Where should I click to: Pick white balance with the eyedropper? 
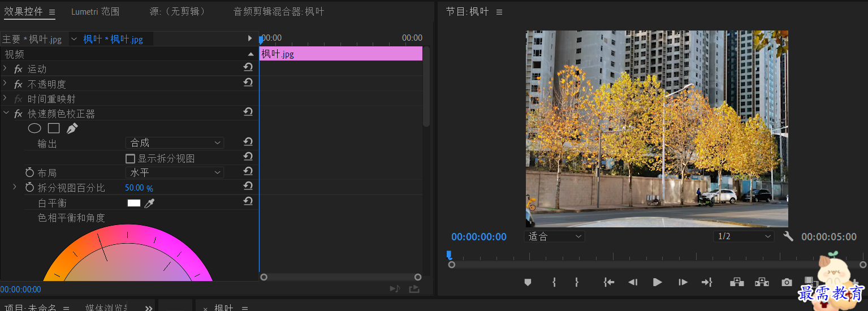[x=149, y=203]
